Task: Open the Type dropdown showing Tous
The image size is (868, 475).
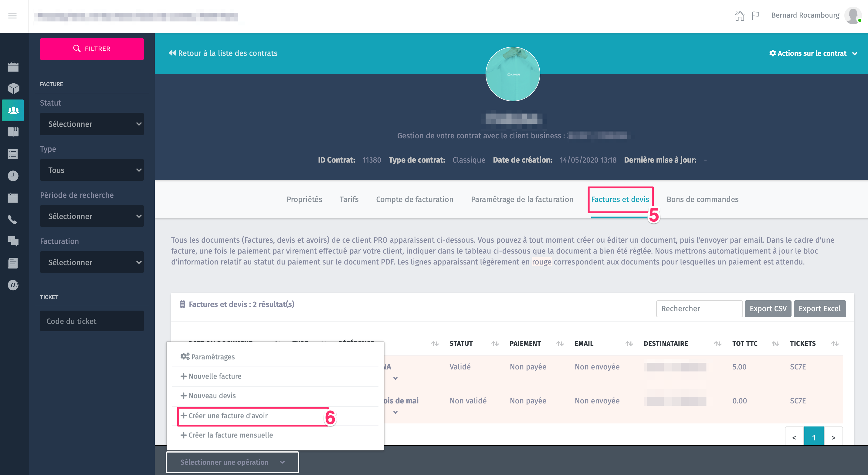Action: point(92,170)
